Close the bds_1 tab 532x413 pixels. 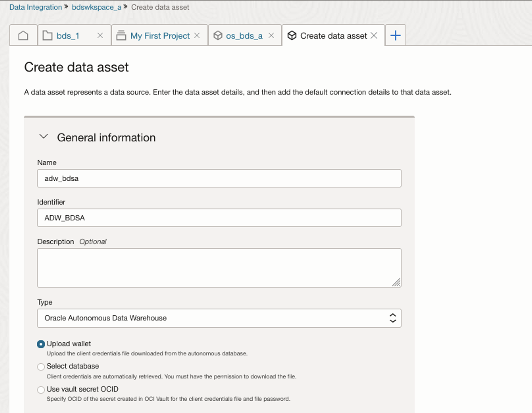tap(100, 36)
